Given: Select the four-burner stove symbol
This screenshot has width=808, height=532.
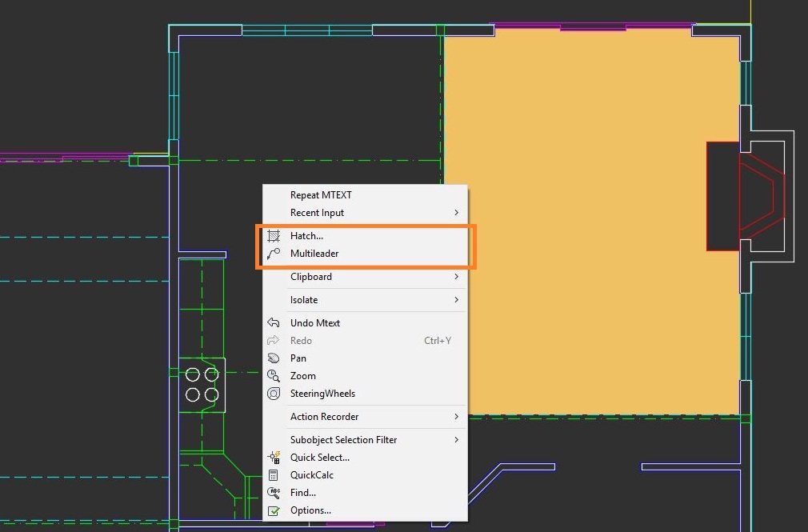Looking at the screenshot, I should (202, 385).
